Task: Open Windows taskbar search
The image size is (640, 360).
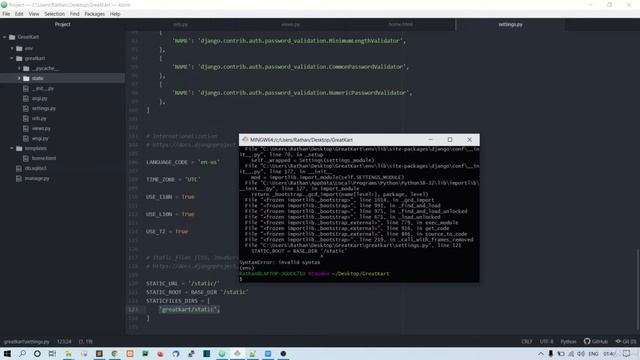Action: pyautogui.click(x=22, y=354)
